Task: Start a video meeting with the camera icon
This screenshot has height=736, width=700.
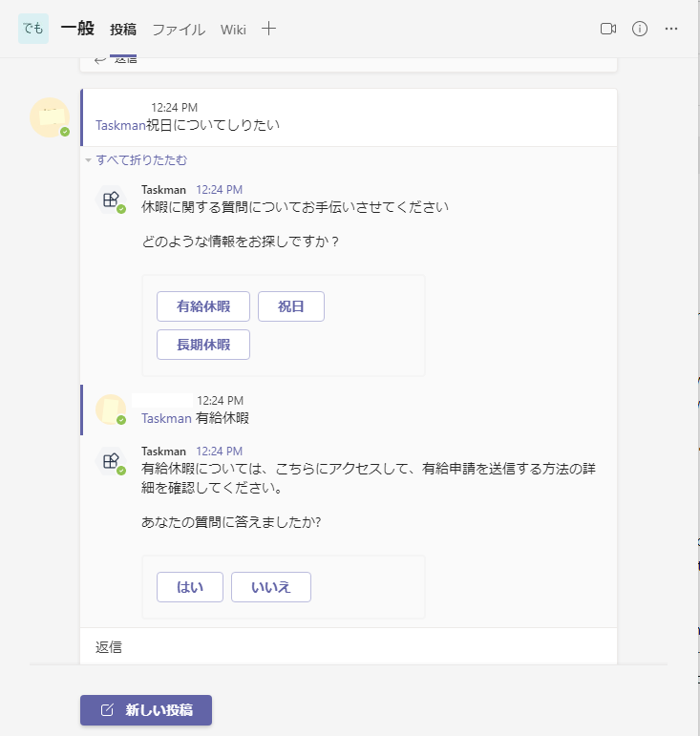Action: click(608, 29)
